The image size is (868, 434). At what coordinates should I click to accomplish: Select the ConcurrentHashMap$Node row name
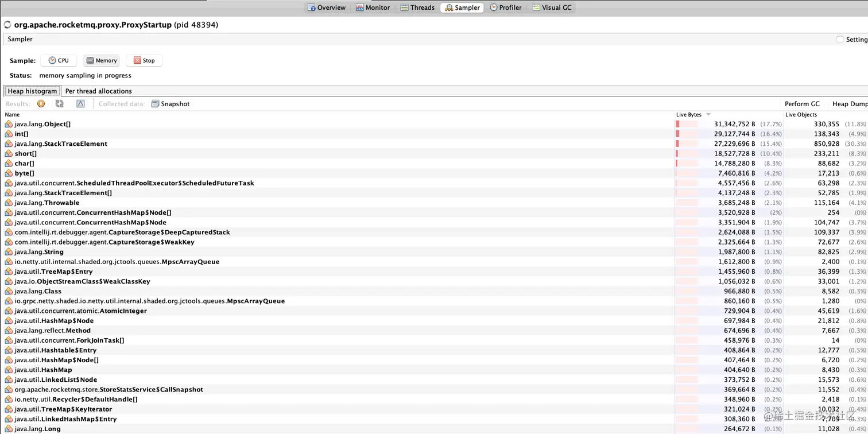tap(90, 222)
